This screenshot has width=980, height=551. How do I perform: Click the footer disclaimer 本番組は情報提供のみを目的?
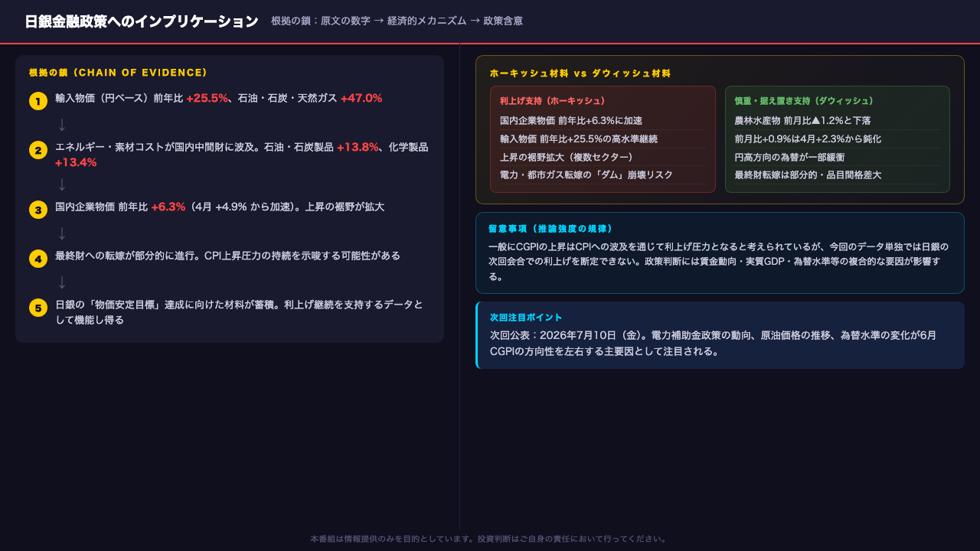tap(490, 539)
